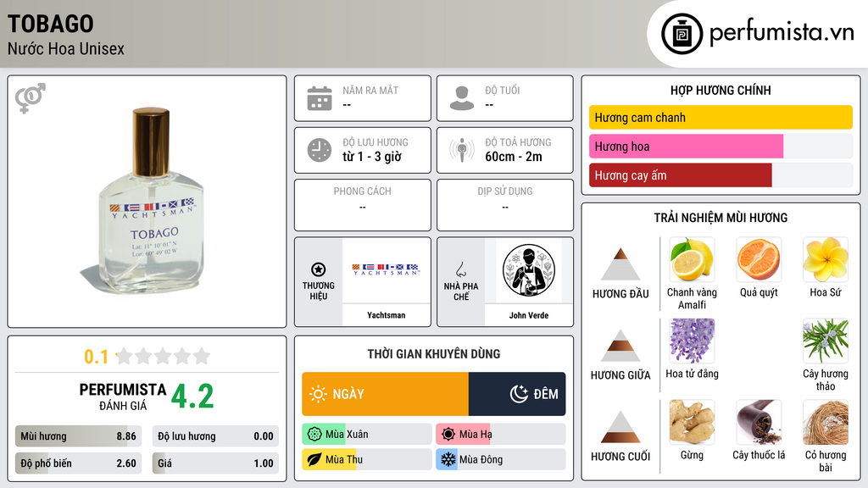Open the John Verde perfumer name link
Screen dimensions: 868x488
coord(529,315)
